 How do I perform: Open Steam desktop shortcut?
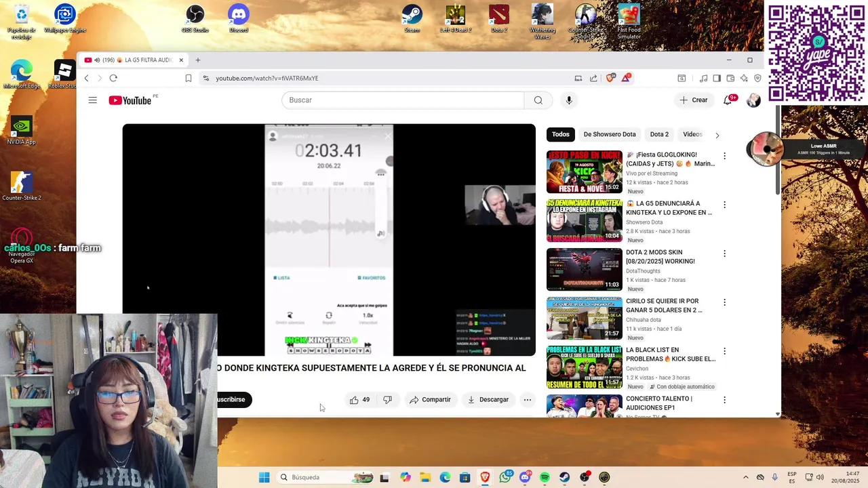(412, 18)
